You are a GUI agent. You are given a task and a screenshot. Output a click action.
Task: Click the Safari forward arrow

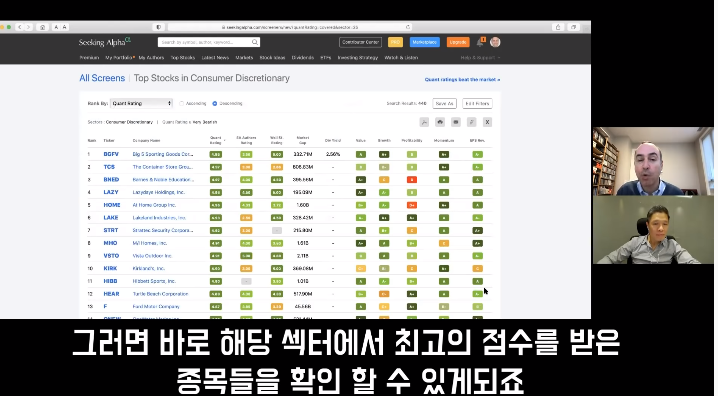click(28, 27)
